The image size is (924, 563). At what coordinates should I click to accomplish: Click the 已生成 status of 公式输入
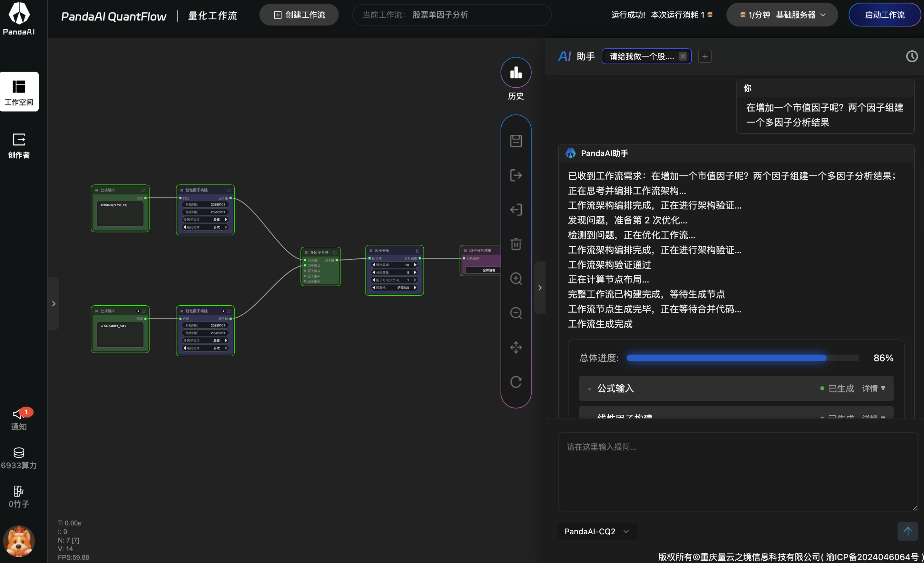coord(837,388)
